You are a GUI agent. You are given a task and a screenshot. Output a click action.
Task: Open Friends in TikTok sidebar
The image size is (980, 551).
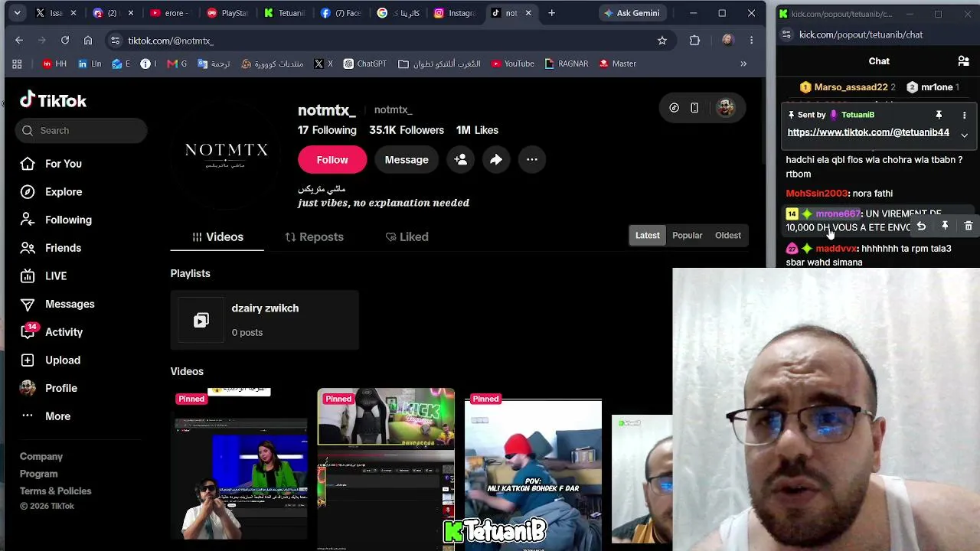click(x=51, y=248)
